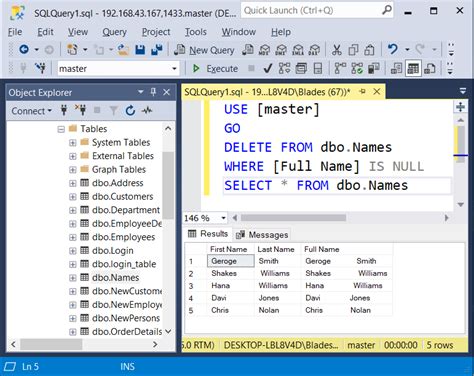Expand the dbo.Names table node
474x376 pixels.
coord(73,278)
